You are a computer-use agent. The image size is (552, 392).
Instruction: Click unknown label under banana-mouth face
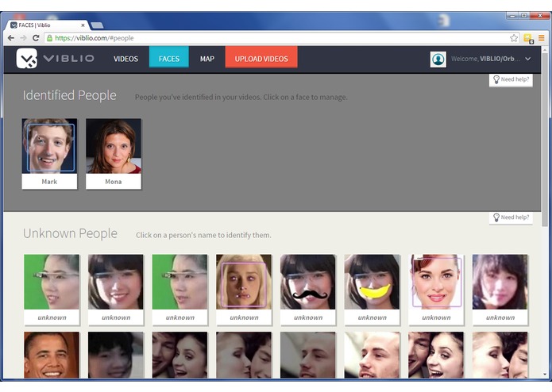coord(373,317)
